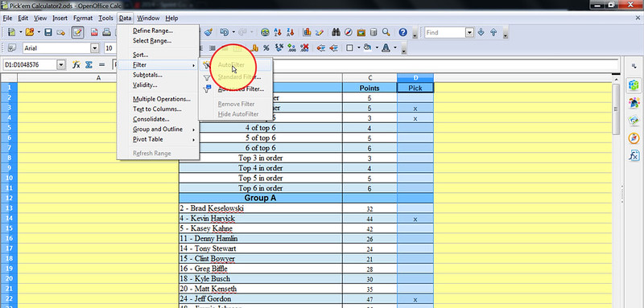Choose Sort... in the Data menu
Viewport: 644px width, 308px height.
pyautogui.click(x=140, y=55)
